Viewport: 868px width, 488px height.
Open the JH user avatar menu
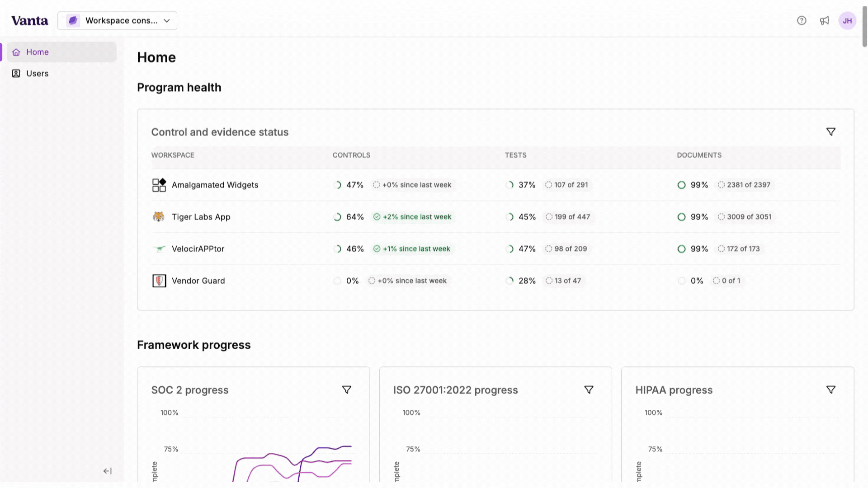tap(847, 21)
